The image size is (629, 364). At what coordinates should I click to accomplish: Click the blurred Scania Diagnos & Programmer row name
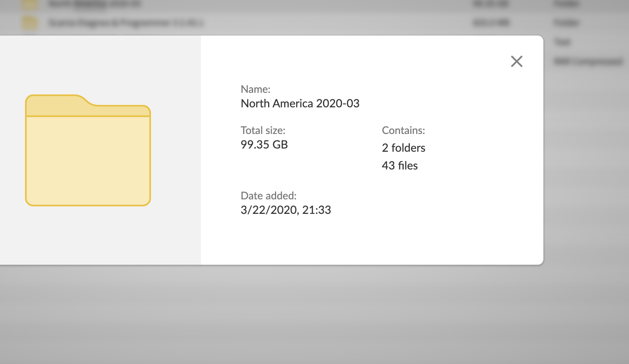click(x=126, y=23)
